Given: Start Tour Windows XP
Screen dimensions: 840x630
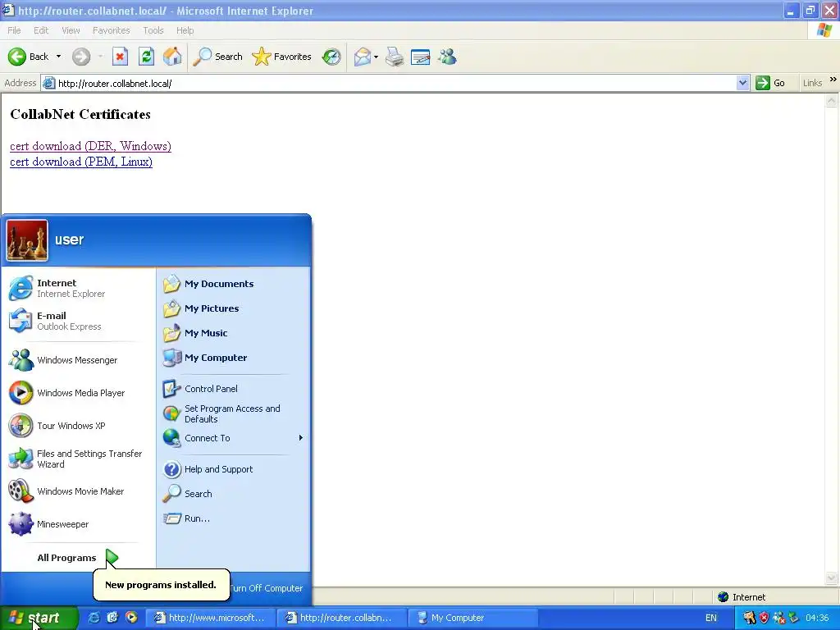Looking at the screenshot, I should pyautogui.click(x=78, y=426).
